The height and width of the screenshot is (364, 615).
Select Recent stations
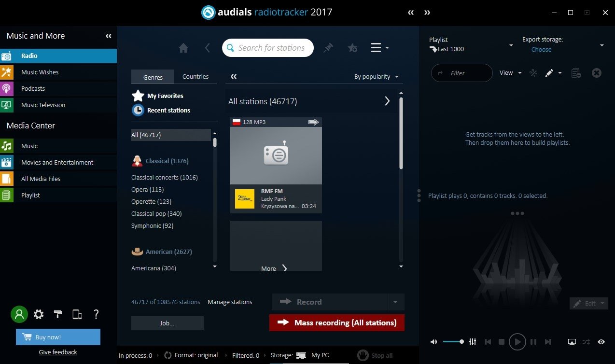[x=161, y=110]
